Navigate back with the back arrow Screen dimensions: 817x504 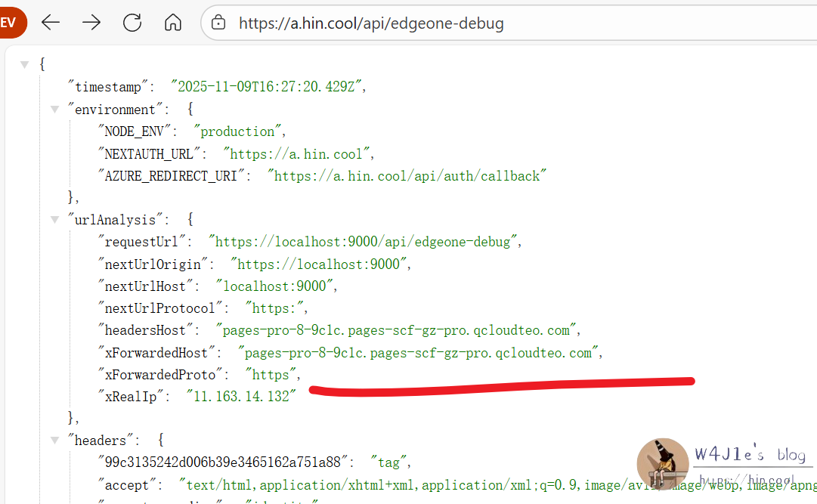(50, 23)
